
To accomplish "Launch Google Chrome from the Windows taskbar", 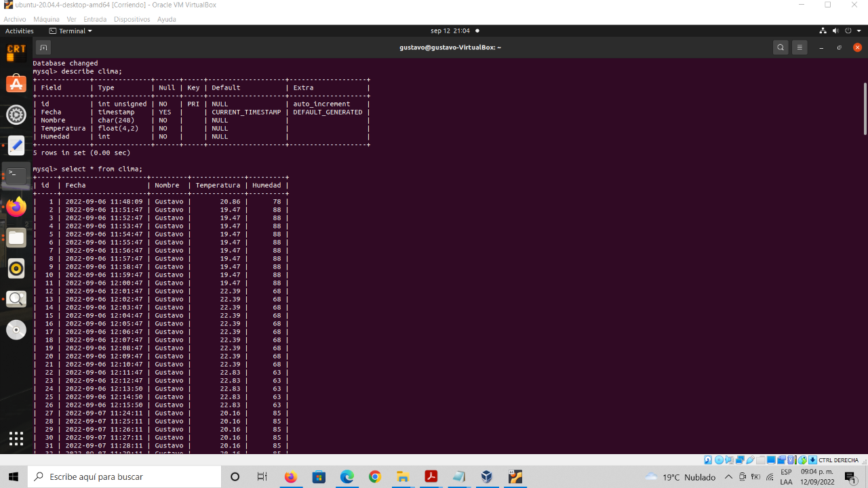I will coord(374,477).
